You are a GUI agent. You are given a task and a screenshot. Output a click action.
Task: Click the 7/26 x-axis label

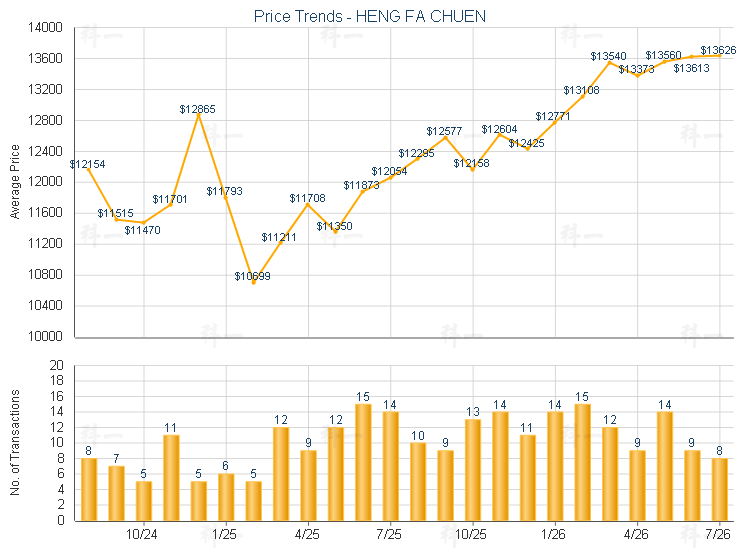(717, 535)
